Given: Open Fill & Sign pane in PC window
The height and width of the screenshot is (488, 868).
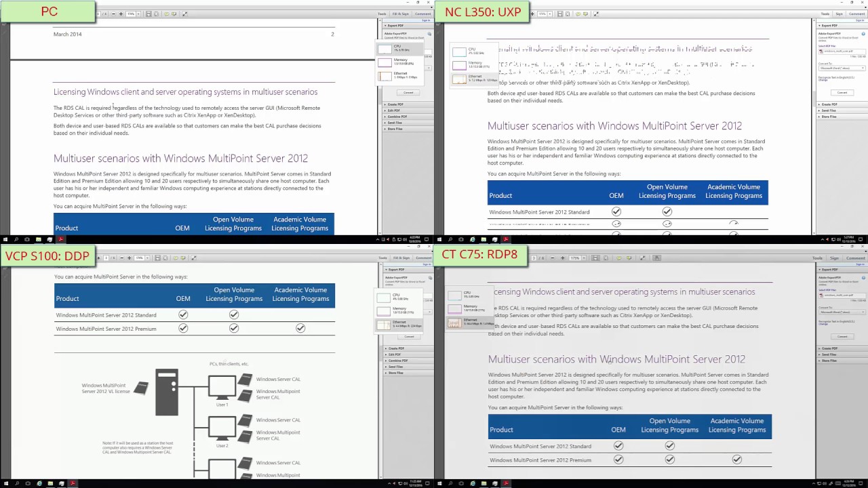Looking at the screenshot, I should tap(401, 14).
